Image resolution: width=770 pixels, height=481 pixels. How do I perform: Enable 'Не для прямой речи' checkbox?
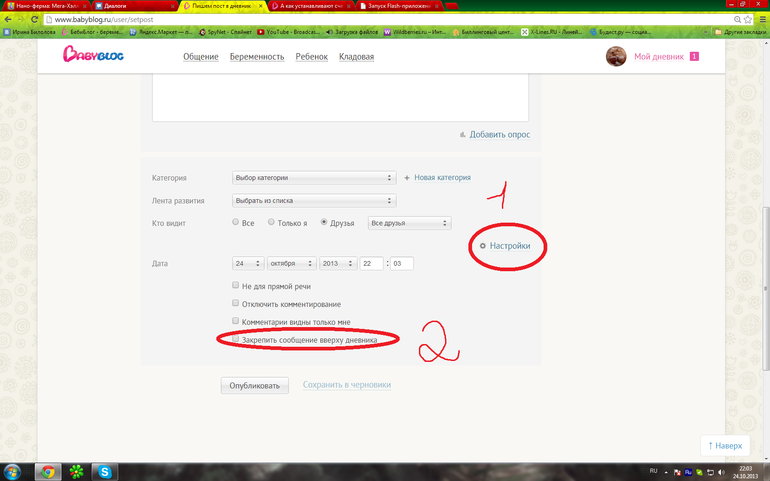tap(235, 286)
